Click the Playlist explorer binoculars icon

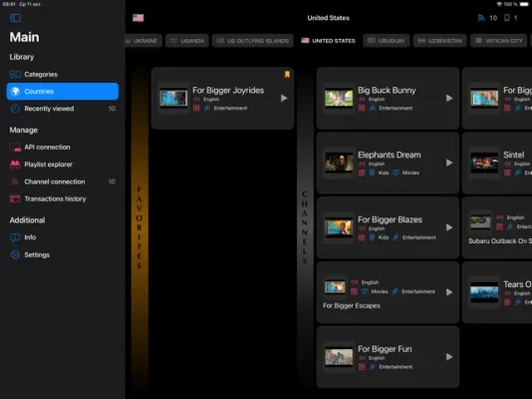coord(15,165)
